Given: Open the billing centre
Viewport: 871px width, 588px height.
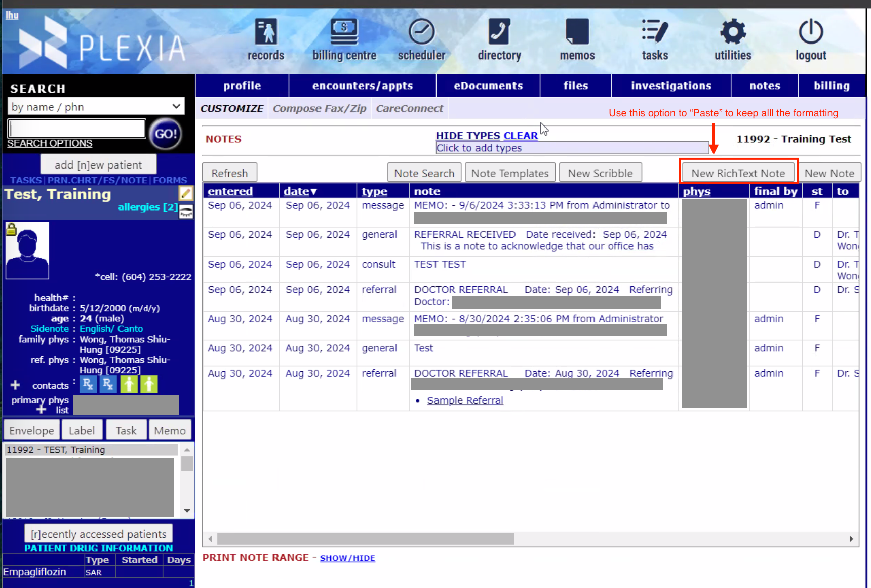Looking at the screenshot, I should point(344,39).
